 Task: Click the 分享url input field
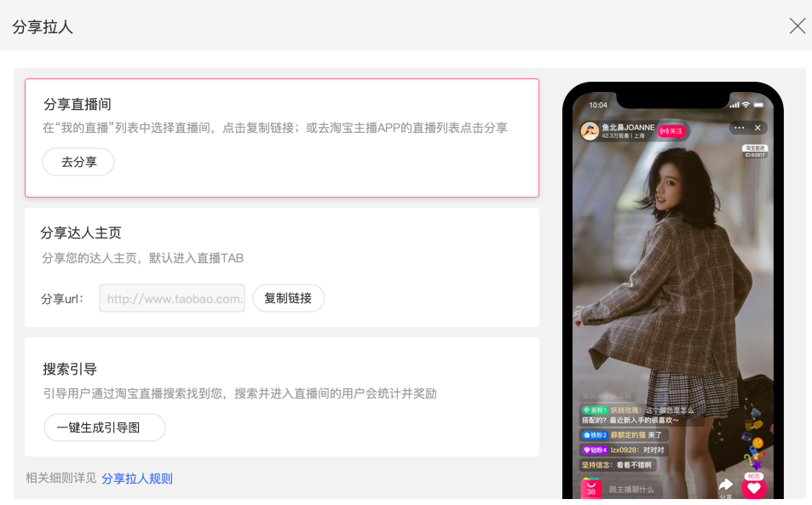pyautogui.click(x=172, y=298)
